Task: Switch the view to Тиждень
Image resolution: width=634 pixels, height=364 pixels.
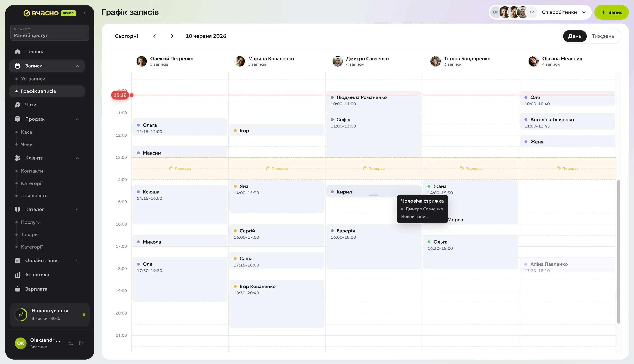Action: 603,36
